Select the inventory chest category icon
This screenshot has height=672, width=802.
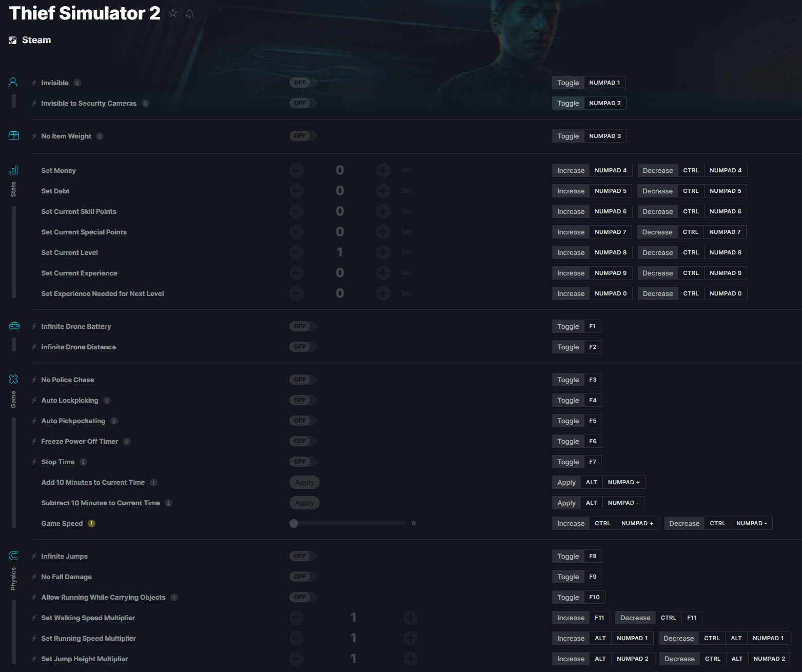coord(14,135)
